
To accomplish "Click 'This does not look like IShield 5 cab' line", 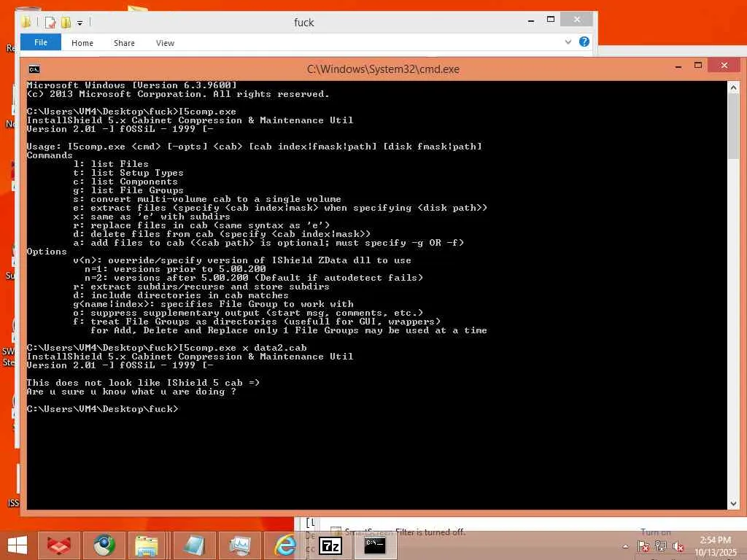I will pyautogui.click(x=143, y=382).
